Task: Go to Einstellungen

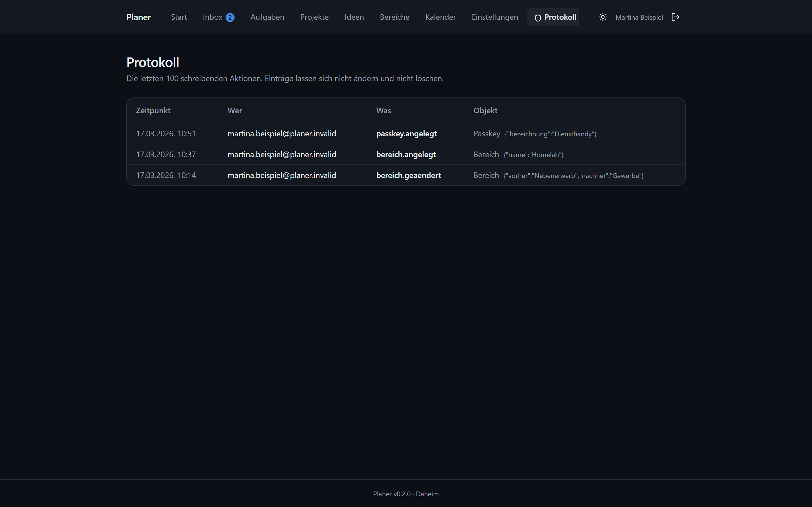Action: pos(495,17)
